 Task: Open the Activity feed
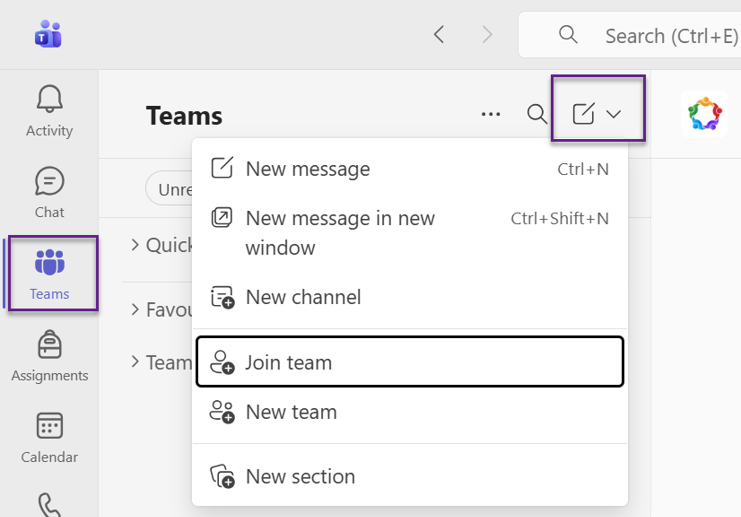pyautogui.click(x=49, y=112)
